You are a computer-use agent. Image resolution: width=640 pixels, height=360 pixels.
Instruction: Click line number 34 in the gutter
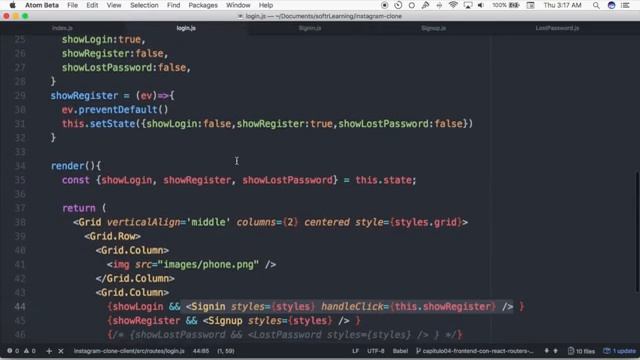[20, 166]
